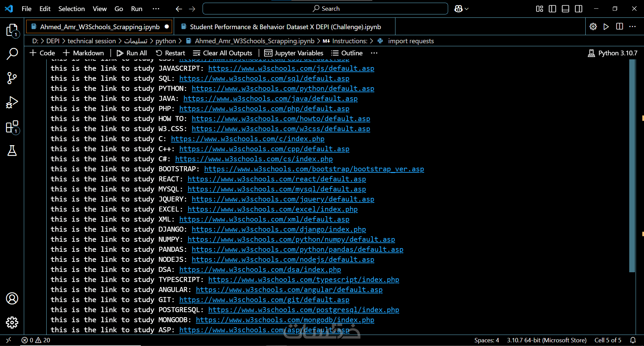Open the Edit menu
The height and width of the screenshot is (346, 644).
(x=45, y=9)
